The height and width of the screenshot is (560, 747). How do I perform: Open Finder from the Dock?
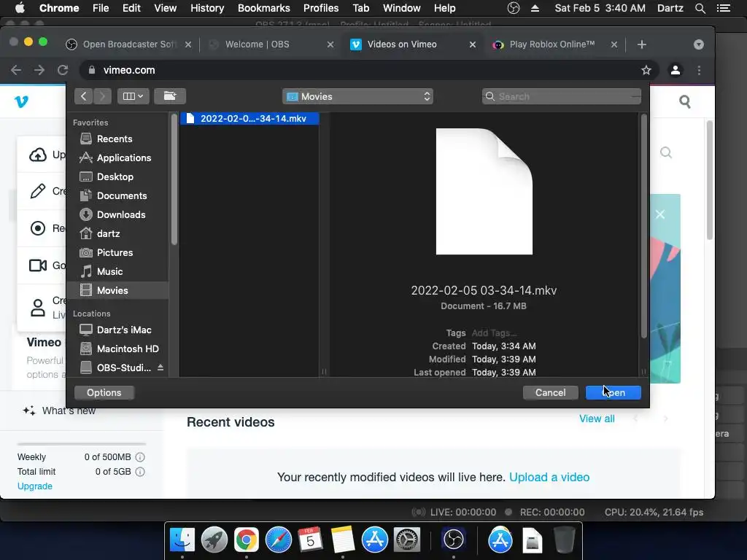click(182, 540)
